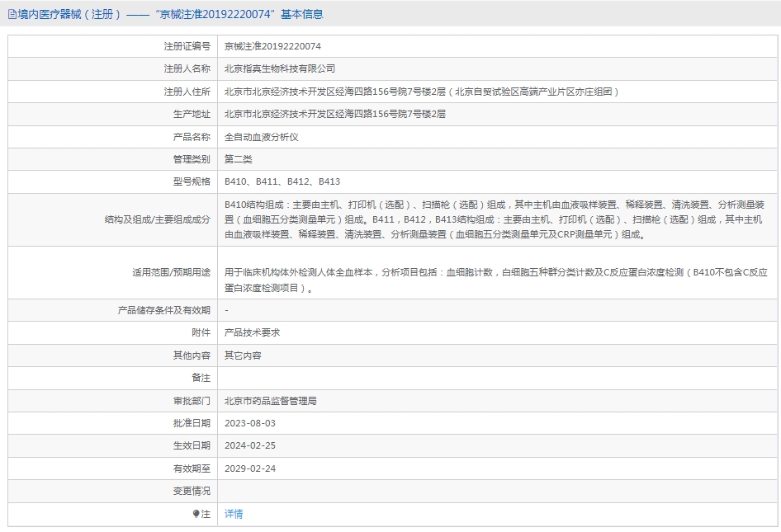Click the 变更情况 row label

pyautogui.click(x=191, y=491)
